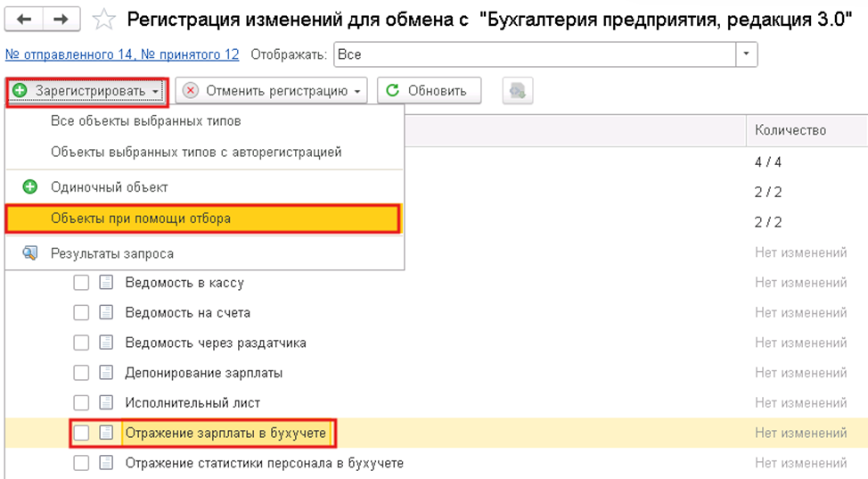Image resolution: width=868 pixels, height=479 pixels.
Task: Click the green plus icon on Зарегистрировать
Action: point(20,90)
